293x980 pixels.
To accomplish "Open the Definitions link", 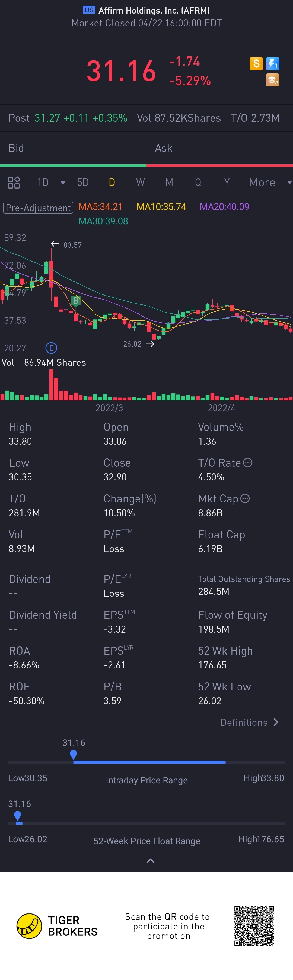I will click(x=249, y=723).
